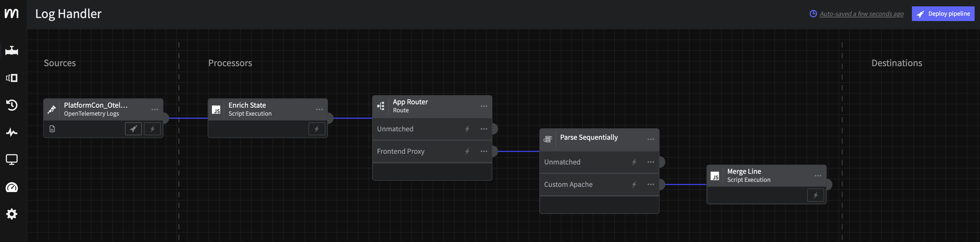This screenshot has height=242, width=980.
Task: Open App Router node options menu
Action: 484,106
